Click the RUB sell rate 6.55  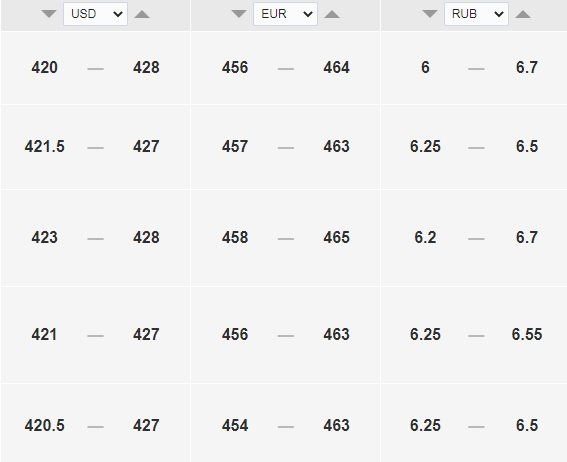[x=527, y=334]
